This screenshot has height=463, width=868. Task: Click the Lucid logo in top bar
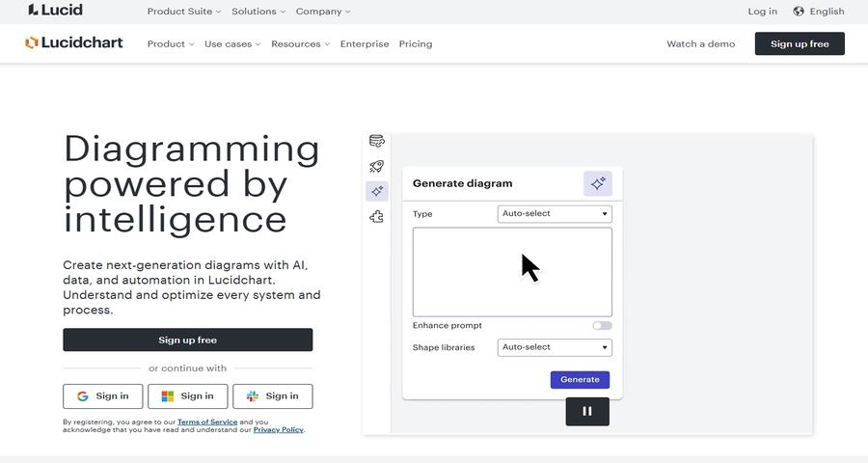click(55, 11)
